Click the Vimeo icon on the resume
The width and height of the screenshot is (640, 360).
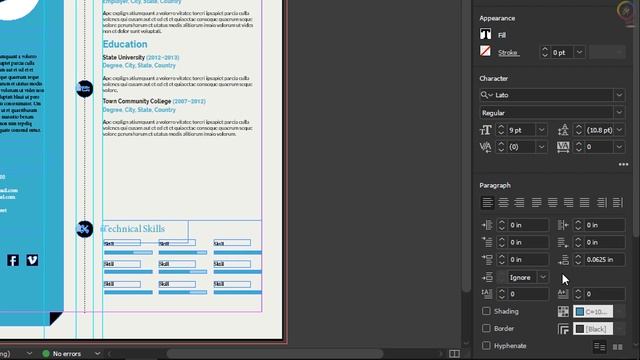(x=32, y=260)
